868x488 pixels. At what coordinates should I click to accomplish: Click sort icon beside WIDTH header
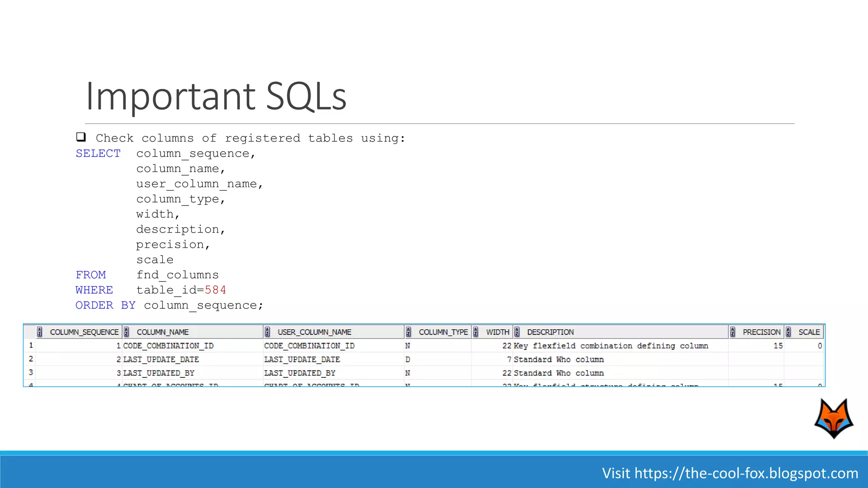(x=476, y=332)
